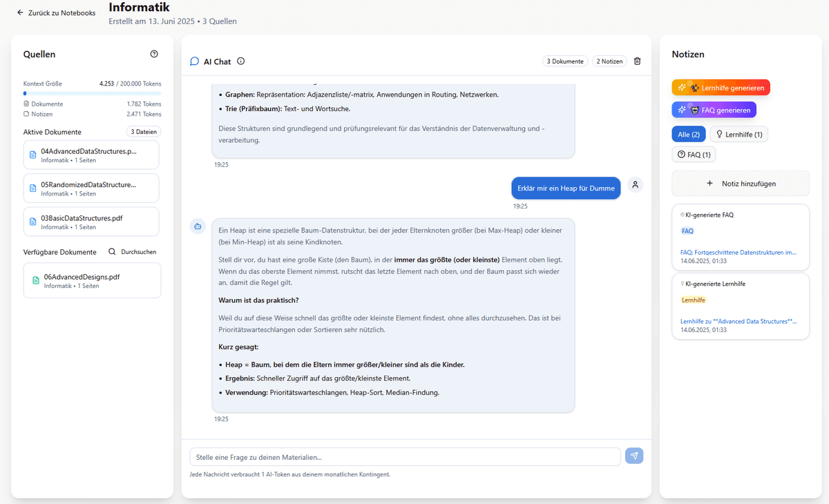
Task: Click the 'Lernhilfe generieren' button
Action: (x=721, y=87)
